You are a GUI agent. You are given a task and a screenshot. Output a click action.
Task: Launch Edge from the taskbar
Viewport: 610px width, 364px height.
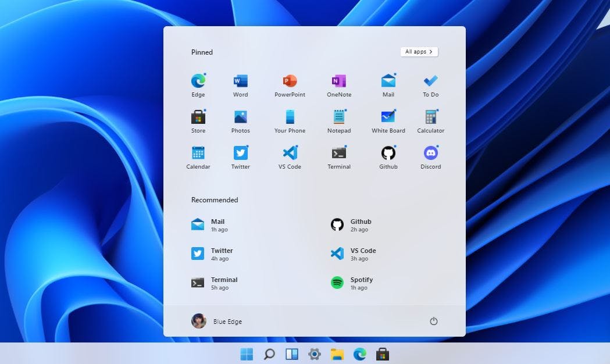pyautogui.click(x=360, y=354)
